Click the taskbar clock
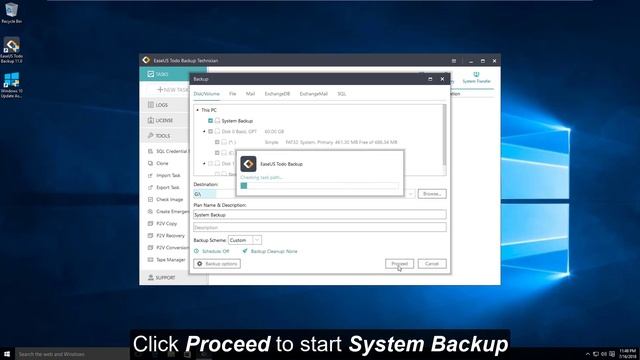Viewport: 640px width, 360px height. pyautogui.click(x=627, y=354)
